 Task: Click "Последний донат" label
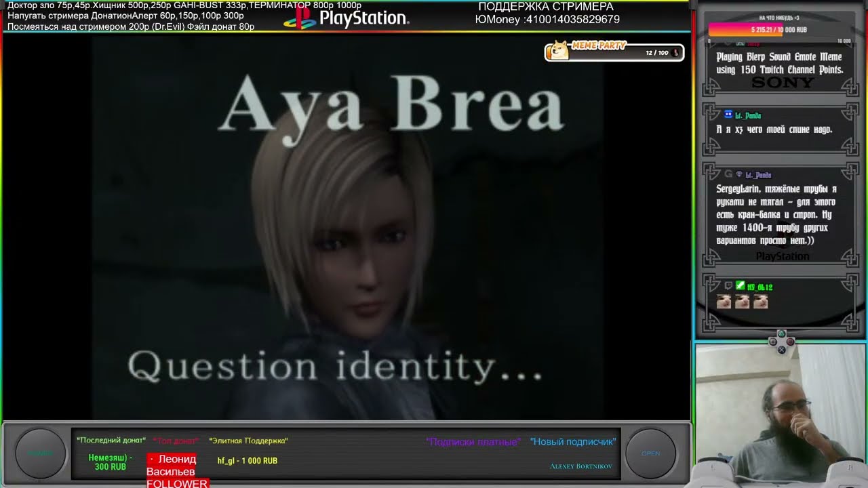pyautogui.click(x=111, y=441)
